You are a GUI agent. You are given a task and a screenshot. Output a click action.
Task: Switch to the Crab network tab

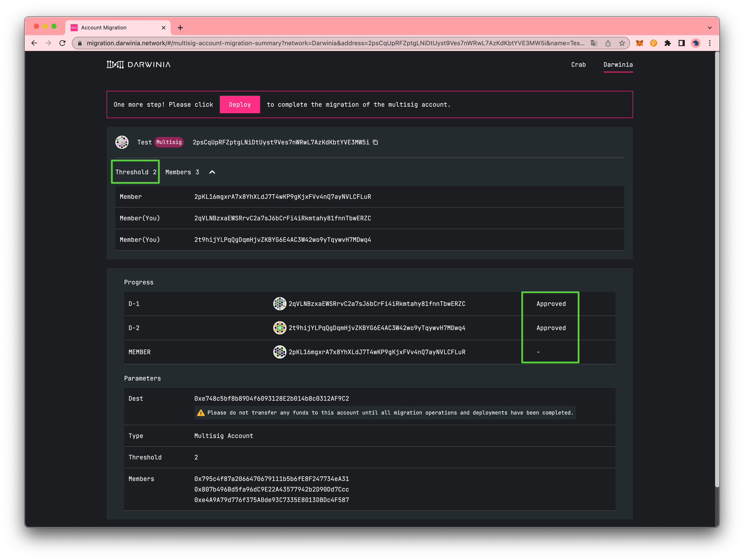click(578, 64)
